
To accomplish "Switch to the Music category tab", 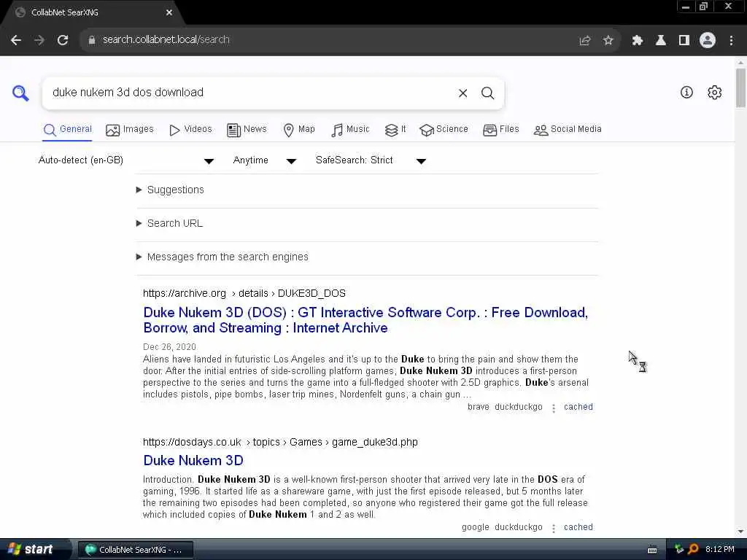I will tap(350, 130).
